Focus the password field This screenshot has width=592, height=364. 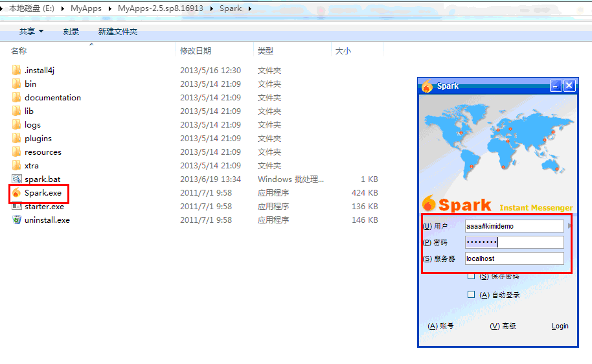coord(514,242)
